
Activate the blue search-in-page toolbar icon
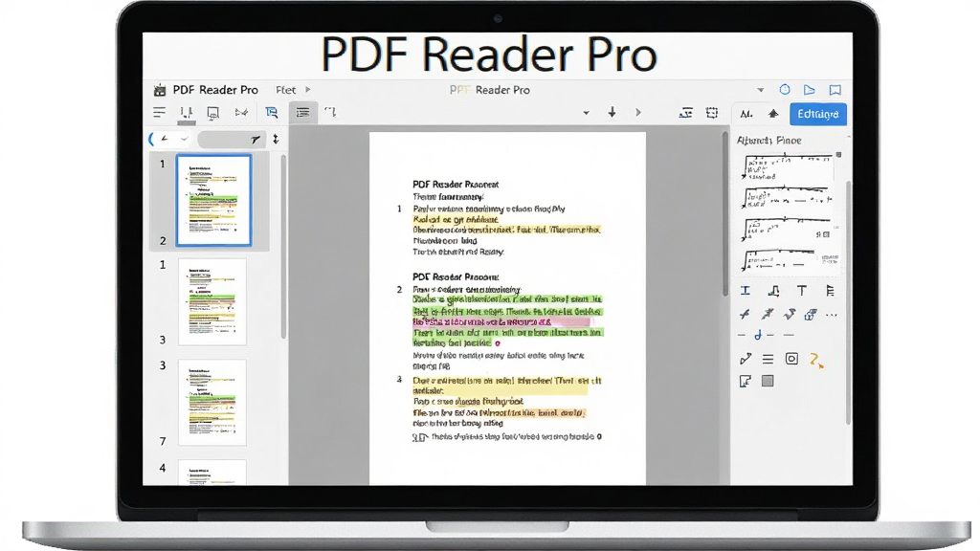(271, 113)
